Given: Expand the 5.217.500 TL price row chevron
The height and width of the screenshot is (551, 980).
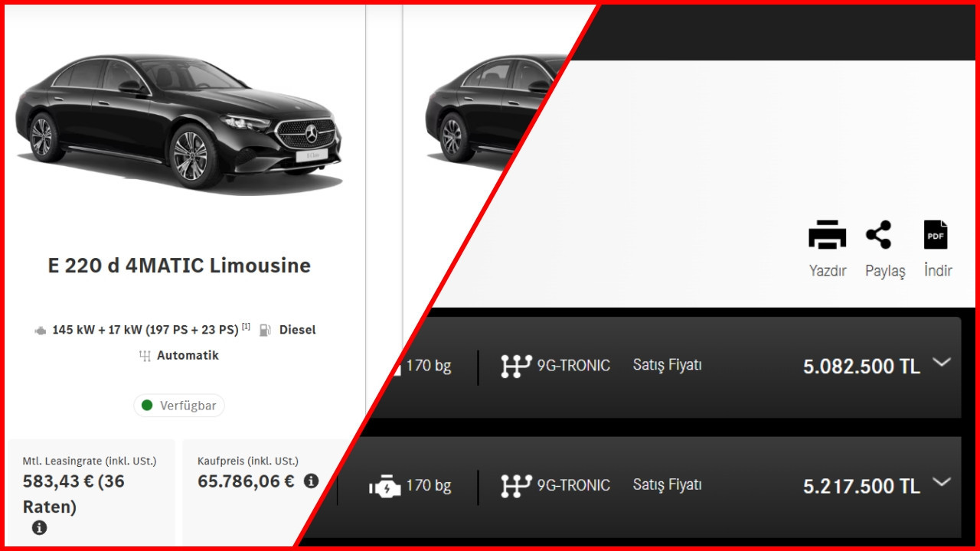Looking at the screenshot, I should [x=942, y=482].
